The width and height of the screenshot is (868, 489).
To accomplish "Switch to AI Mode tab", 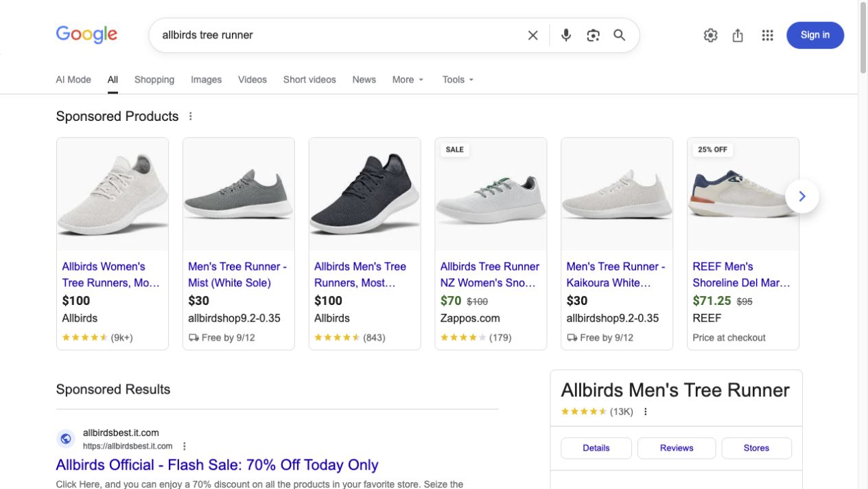I will pyautogui.click(x=73, y=80).
